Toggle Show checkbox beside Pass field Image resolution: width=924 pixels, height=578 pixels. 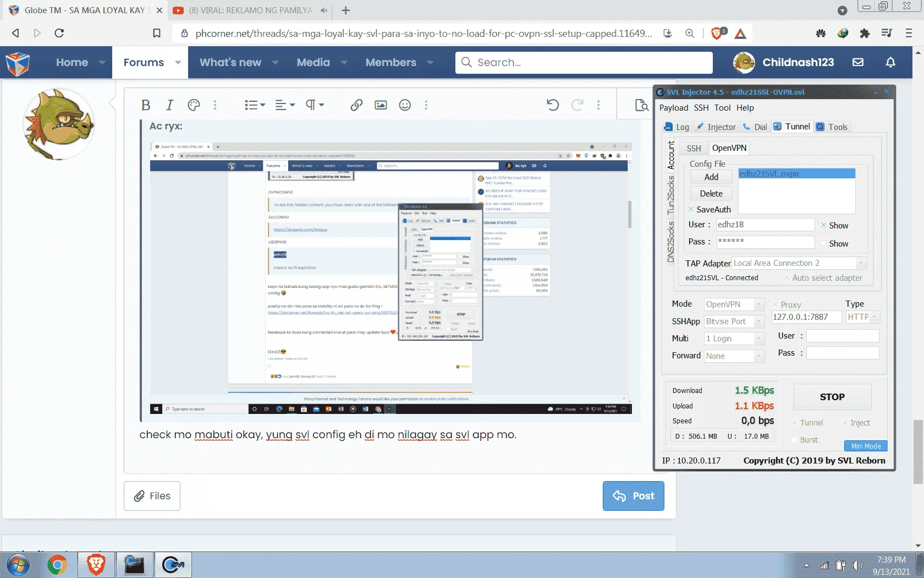click(x=823, y=243)
